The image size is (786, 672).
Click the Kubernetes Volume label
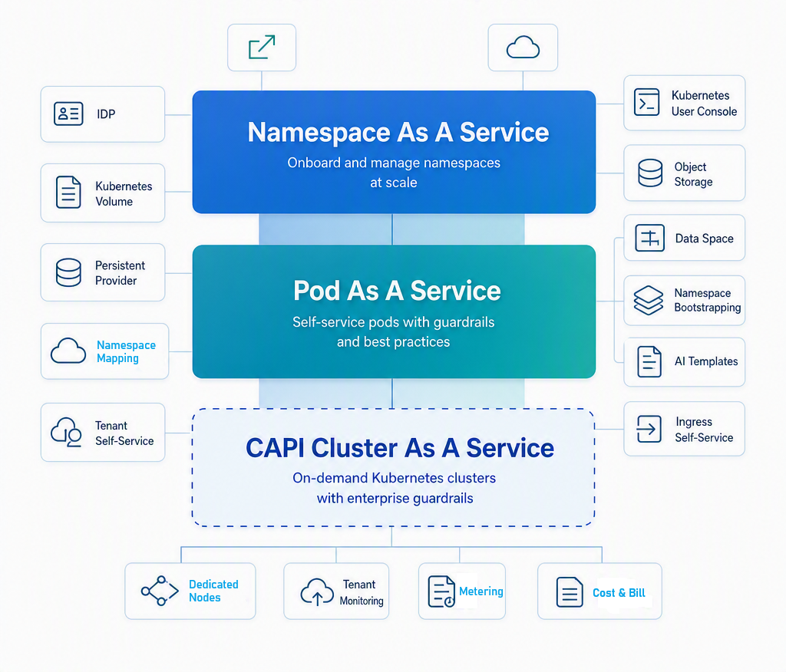coord(124,193)
